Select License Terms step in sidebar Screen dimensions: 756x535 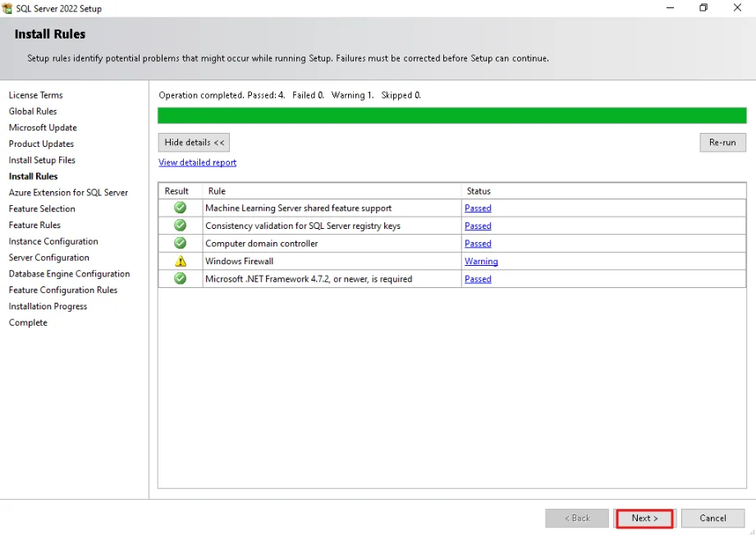35,95
